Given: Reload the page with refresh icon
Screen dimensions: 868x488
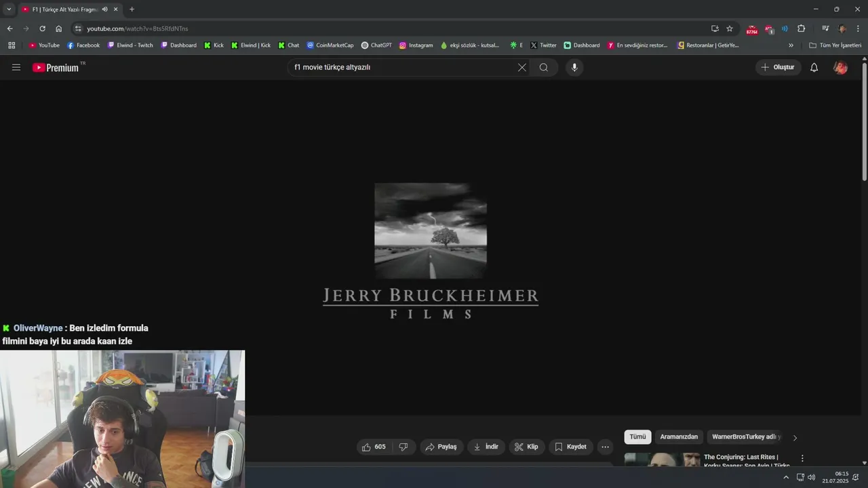Looking at the screenshot, I should [42, 28].
